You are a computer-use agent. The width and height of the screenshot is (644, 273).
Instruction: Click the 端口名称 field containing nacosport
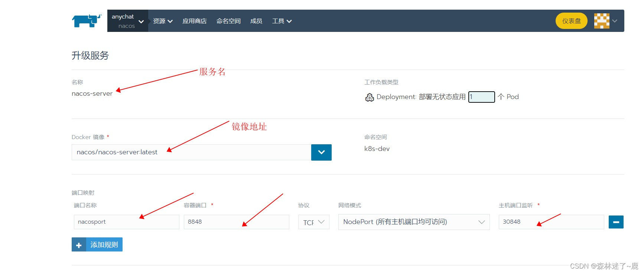127,222
